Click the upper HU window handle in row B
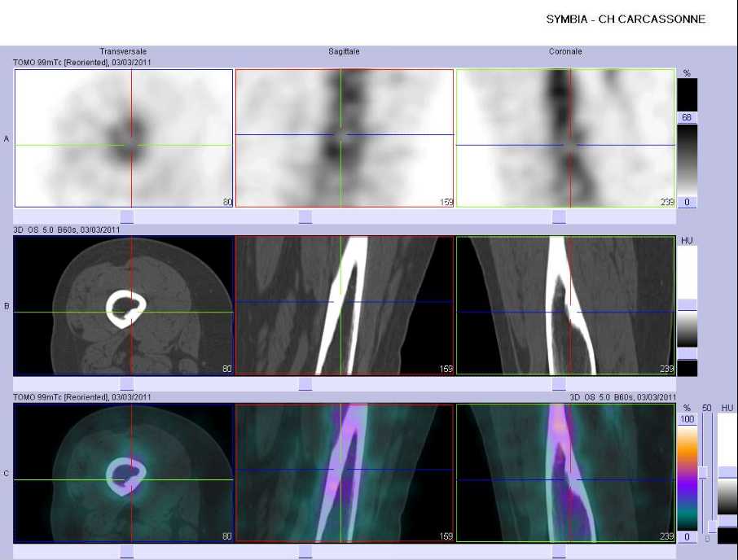738x560 pixels. (687, 304)
